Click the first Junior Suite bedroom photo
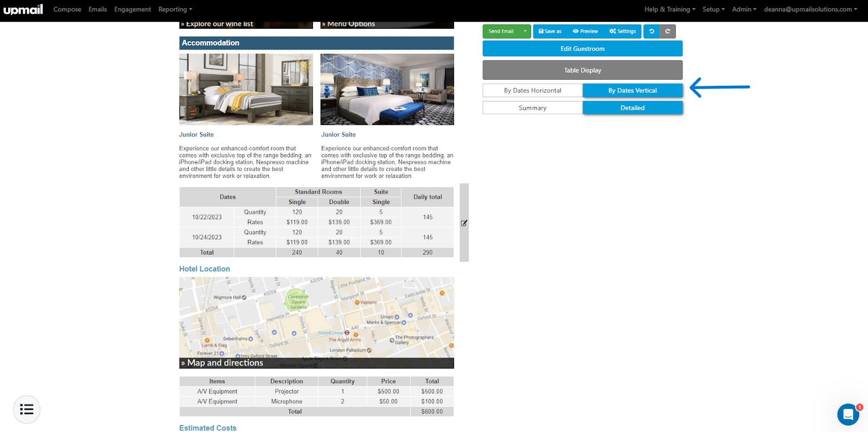Viewport: 868px width, 432px height. tap(246, 90)
